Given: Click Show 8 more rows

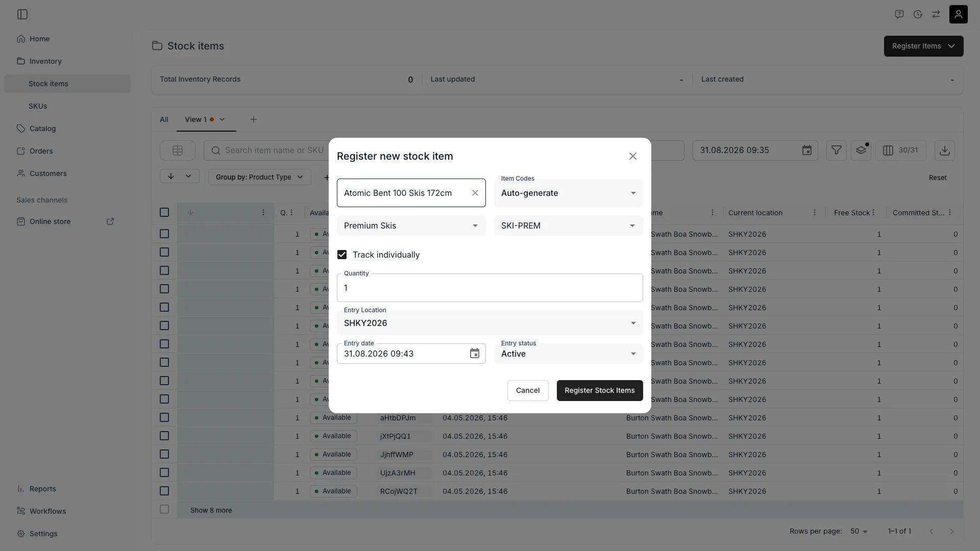Looking at the screenshot, I should 211,510.
